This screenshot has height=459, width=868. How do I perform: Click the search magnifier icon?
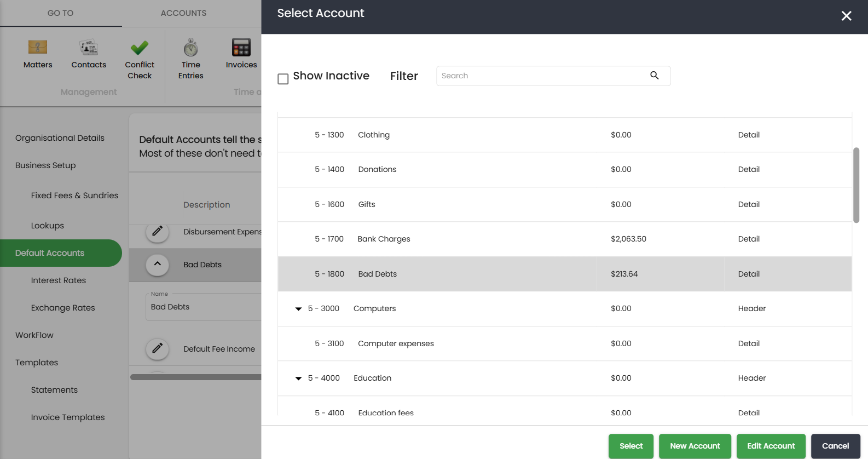(x=655, y=76)
